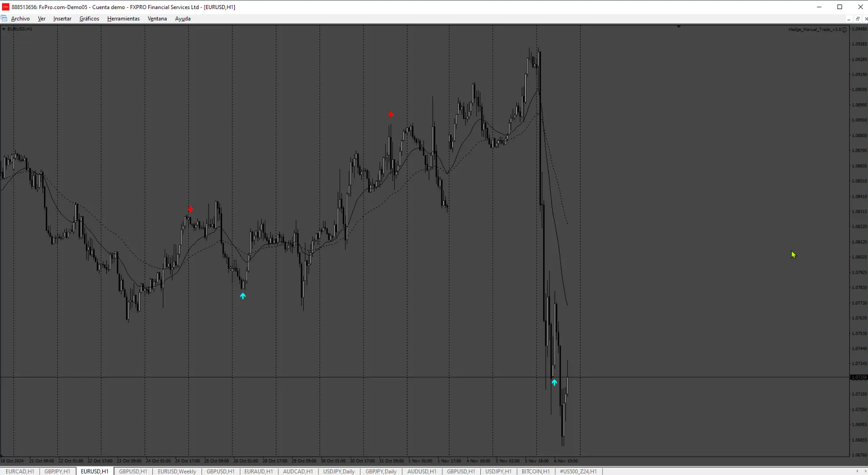Click the EURUSD,H1 symbol label on the chart
This screenshot has height=475, width=868.
[20, 29]
